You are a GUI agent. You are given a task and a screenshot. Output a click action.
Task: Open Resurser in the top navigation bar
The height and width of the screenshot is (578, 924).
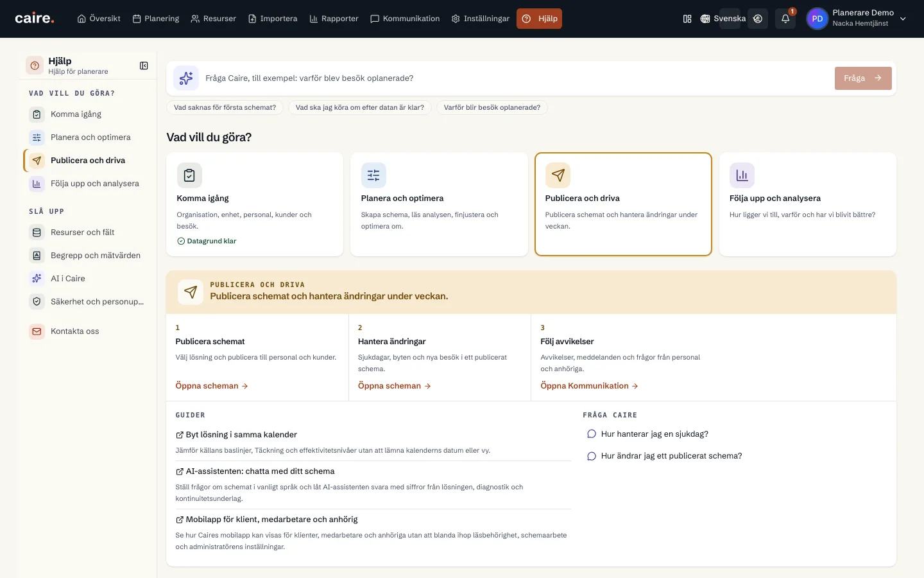coord(214,19)
